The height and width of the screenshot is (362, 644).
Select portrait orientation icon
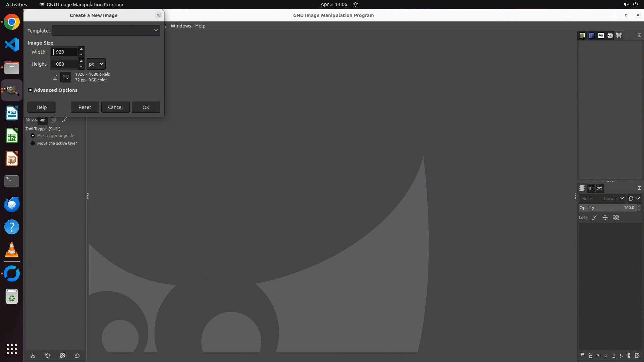coord(55,77)
